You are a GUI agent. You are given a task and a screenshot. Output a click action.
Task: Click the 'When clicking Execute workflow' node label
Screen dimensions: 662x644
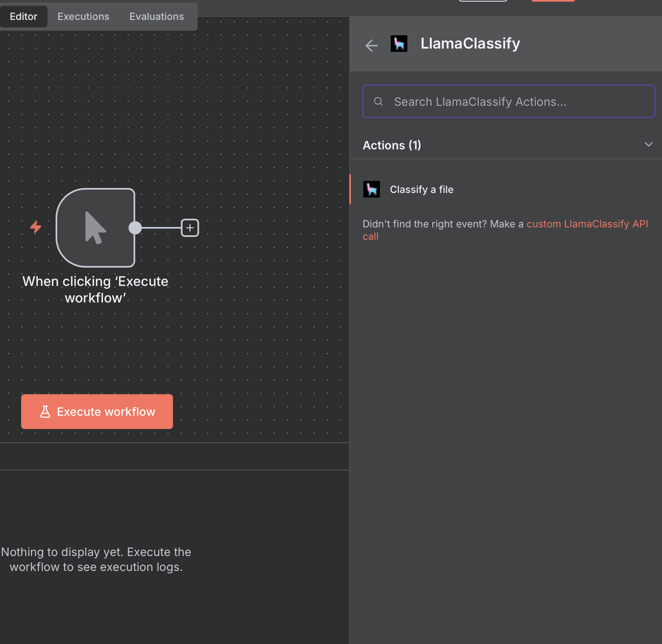coord(95,289)
